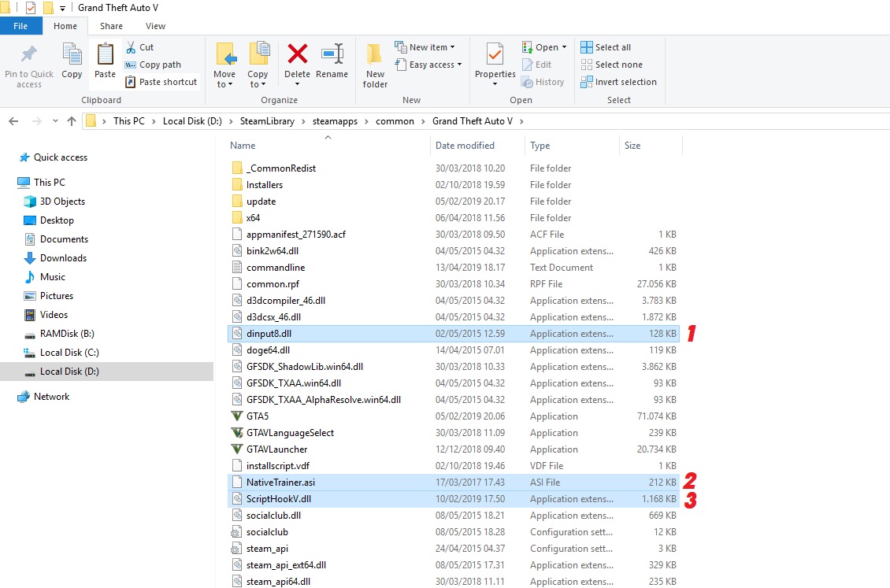
Task: Select Network in navigation pane
Action: pos(43,397)
